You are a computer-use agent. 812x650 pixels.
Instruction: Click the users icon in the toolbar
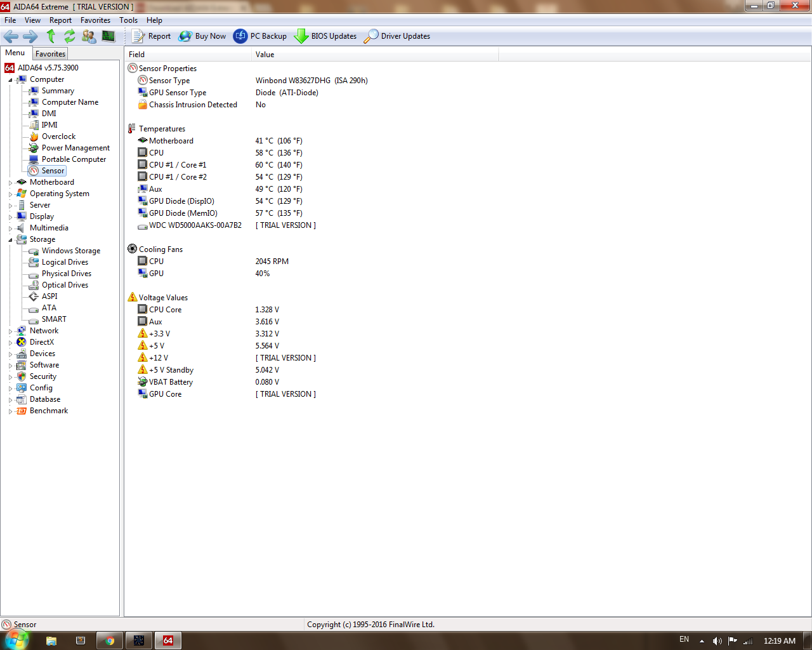pos(89,36)
